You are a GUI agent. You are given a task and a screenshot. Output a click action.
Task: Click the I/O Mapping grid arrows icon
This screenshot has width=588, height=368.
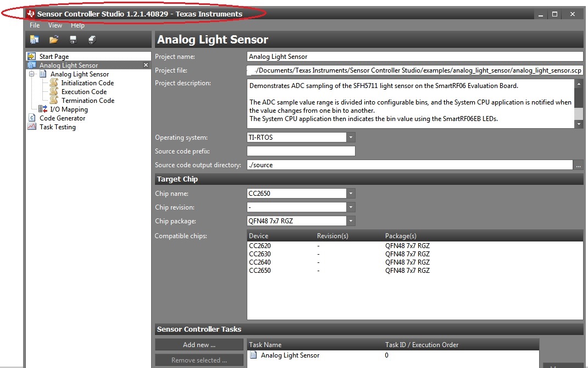click(43, 109)
